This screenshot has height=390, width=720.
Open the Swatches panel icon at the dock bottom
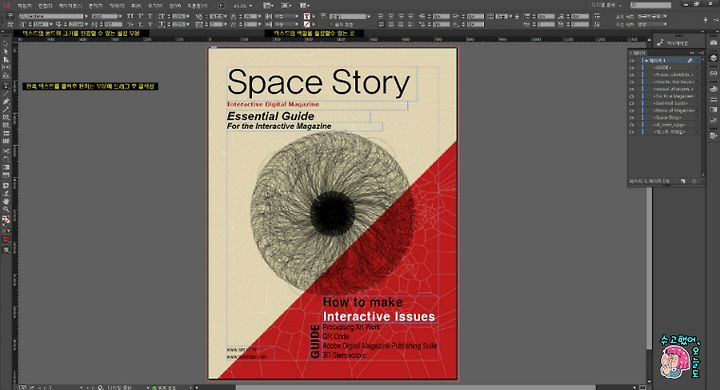(x=713, y=136)
